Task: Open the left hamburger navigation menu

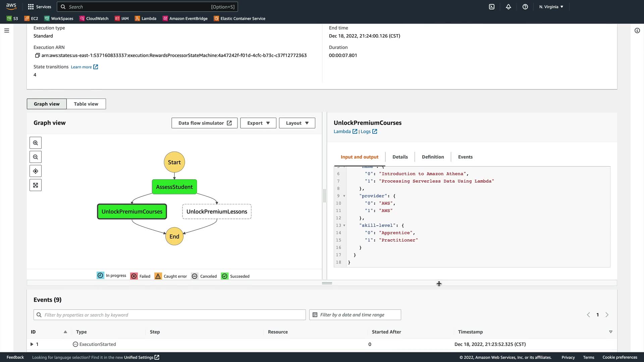Action: click(x=7, y=31)
